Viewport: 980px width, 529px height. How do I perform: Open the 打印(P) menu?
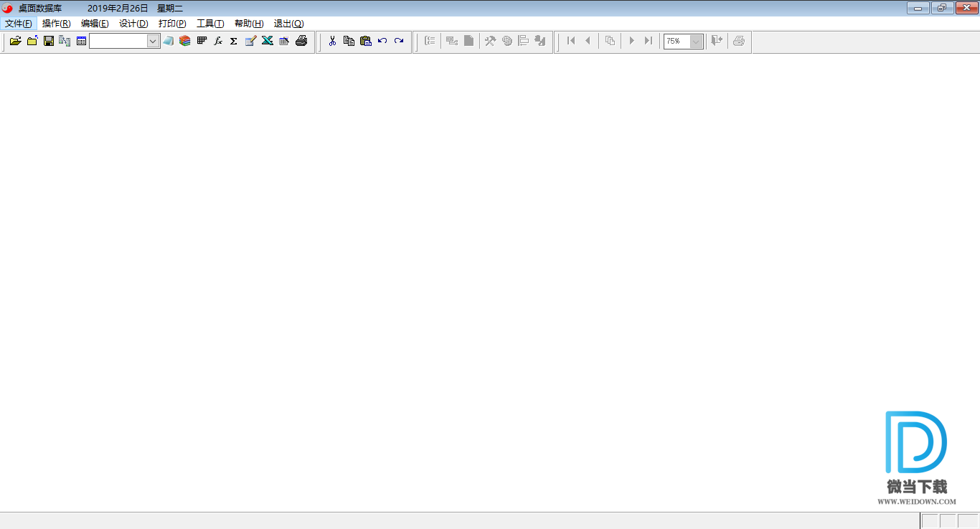172,24
